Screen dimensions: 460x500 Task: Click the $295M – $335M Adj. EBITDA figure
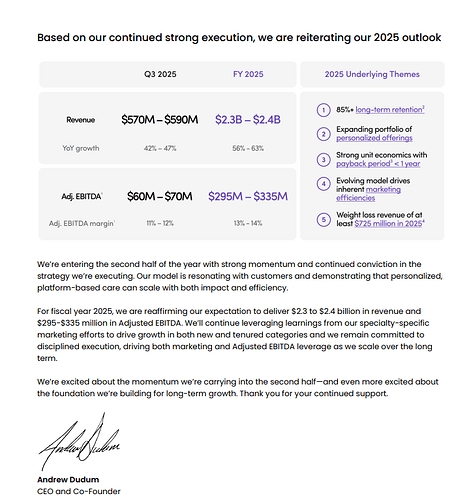click(248, 196)
